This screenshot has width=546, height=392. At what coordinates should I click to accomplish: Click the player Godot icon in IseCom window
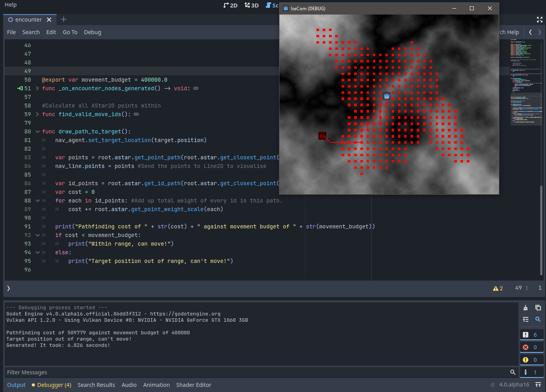[x=387, y=96]
